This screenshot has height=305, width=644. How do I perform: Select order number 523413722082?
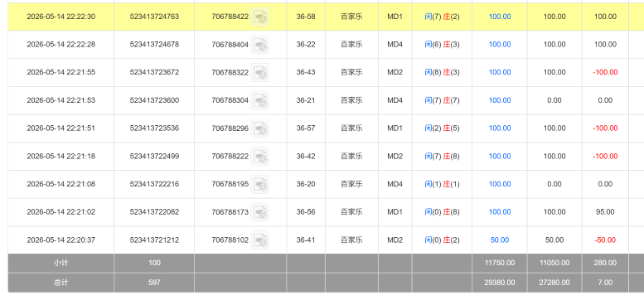[154, 212]
